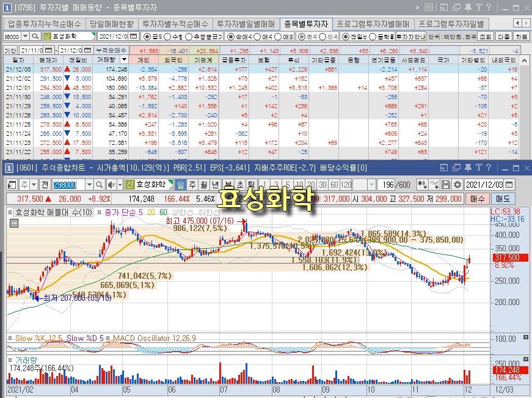This screenshot has height=398, width=532.
Task: Click the sort arrow beside 거래량 column
Action: tap(124, 60)
